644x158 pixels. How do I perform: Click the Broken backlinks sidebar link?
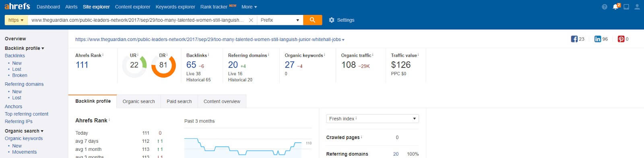[20, 75]
